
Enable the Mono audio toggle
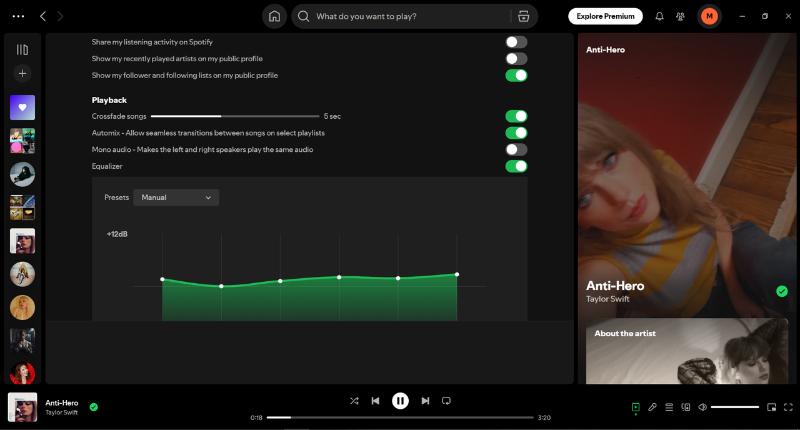pos(516,149)
